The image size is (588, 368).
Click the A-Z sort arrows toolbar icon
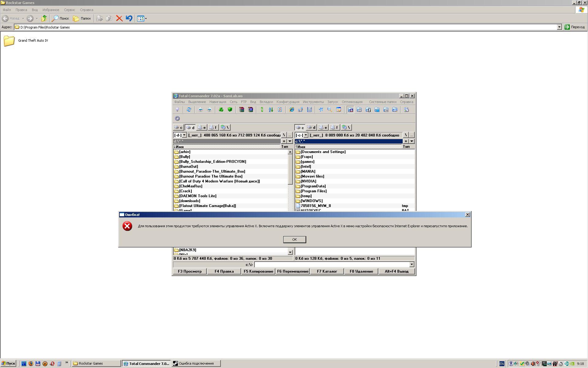tap(271, 109)
